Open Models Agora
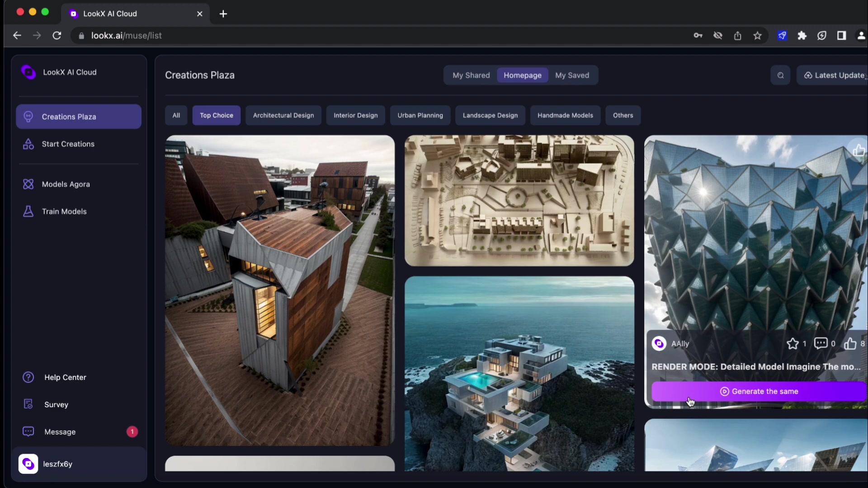Image resolution: width=868 pixels, height=488 pixels. pos(66,184)
